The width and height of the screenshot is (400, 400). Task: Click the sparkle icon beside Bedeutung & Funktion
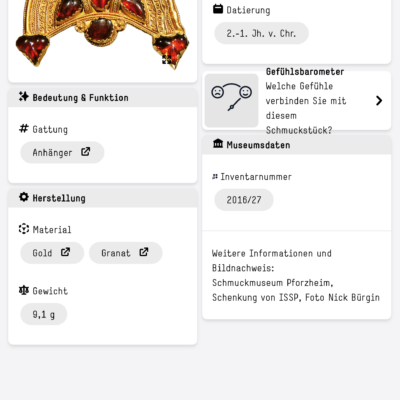click(24, 96)
